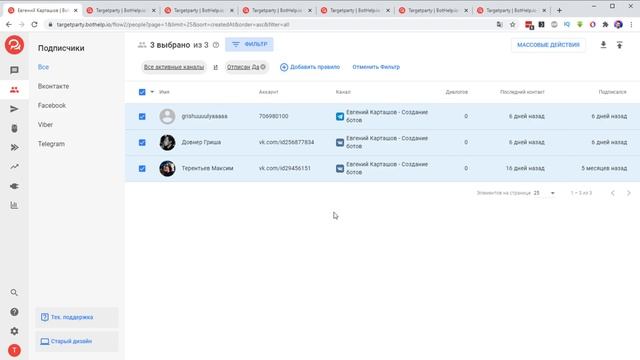Open the growth trend-line icon
The height and width of the screenshot is (360, 640).
click(14, 167)
